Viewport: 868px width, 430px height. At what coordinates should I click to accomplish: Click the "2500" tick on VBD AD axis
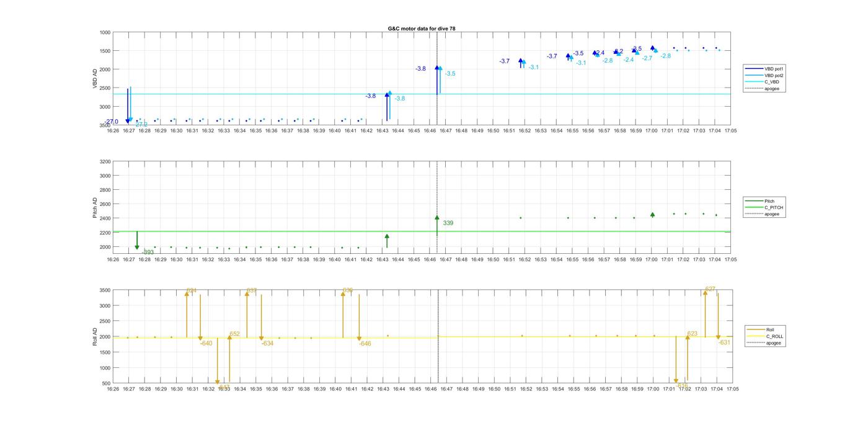[104, 88]
